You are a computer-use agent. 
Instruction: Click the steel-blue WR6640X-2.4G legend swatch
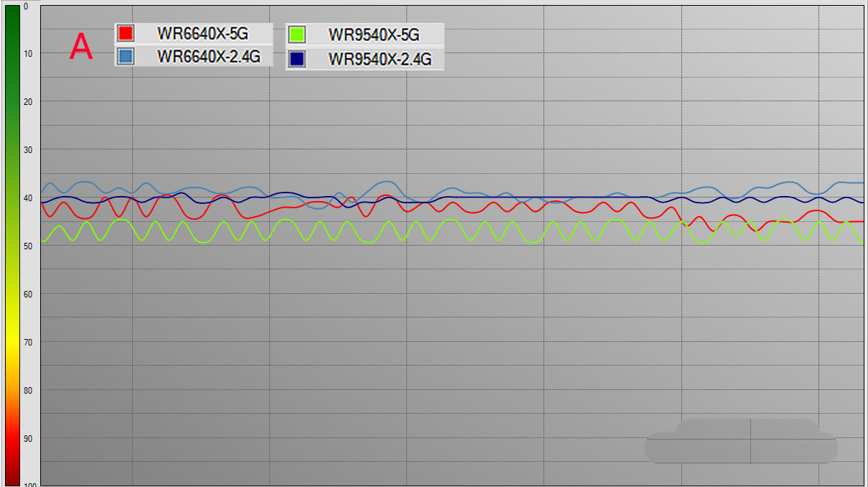click(126, 56)
